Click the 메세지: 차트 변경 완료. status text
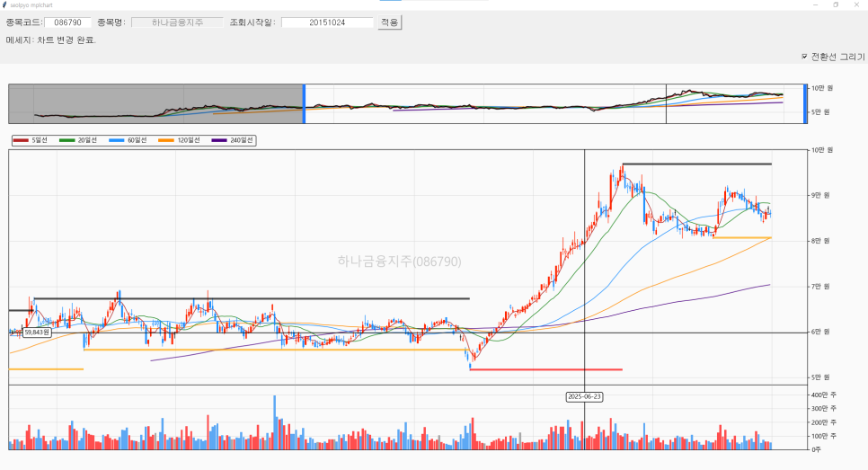Screen dimensions: 868x470 click(x=51, y=40)
